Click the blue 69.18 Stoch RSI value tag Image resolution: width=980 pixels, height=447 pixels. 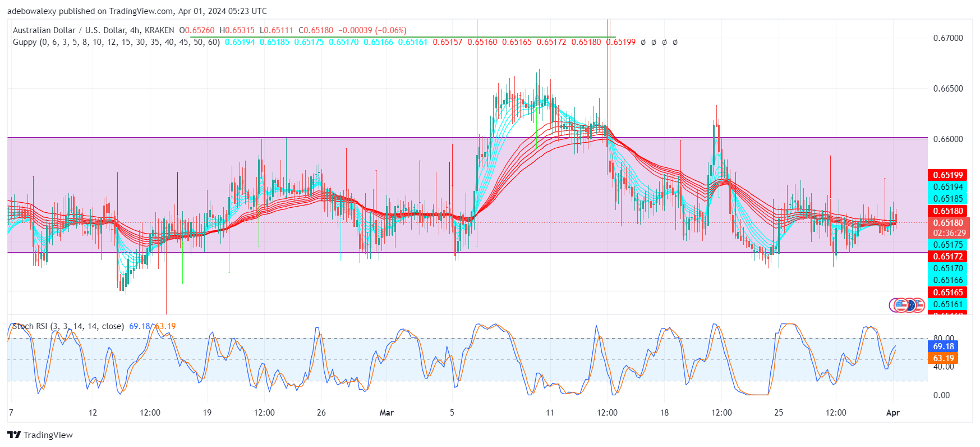point(943,346)
